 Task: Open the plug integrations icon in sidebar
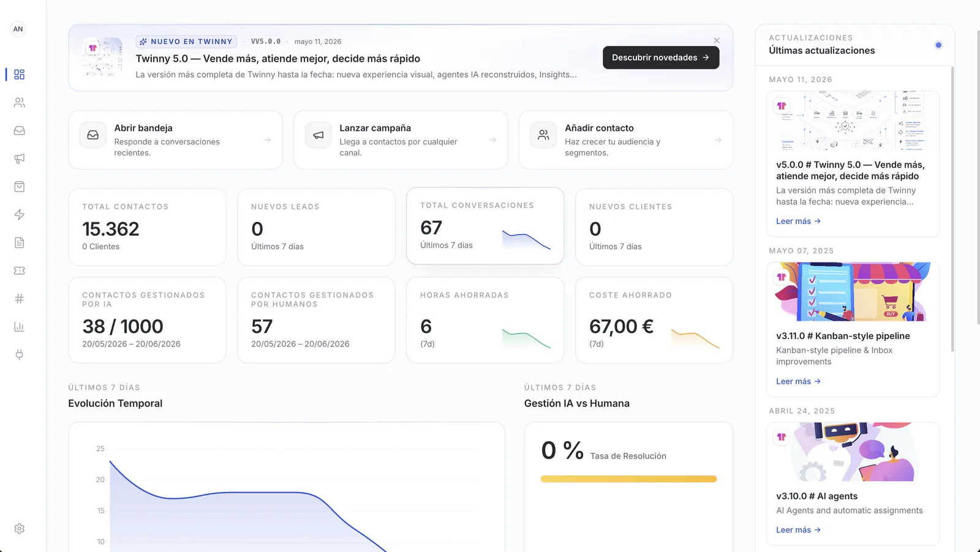(x=20, y=355)
